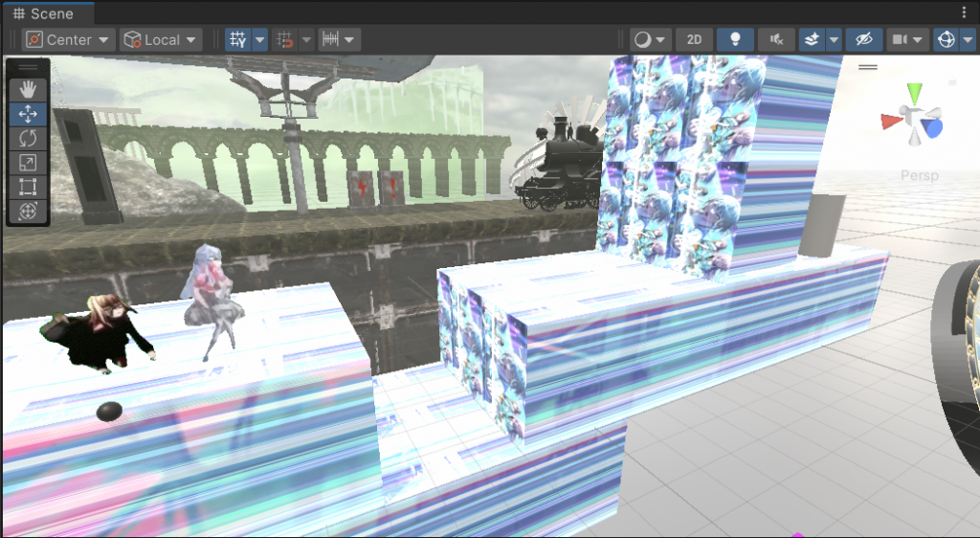Click the orientation gizmo center cube
The width and height of the screenshot is (980, 538).
(914, 118)
